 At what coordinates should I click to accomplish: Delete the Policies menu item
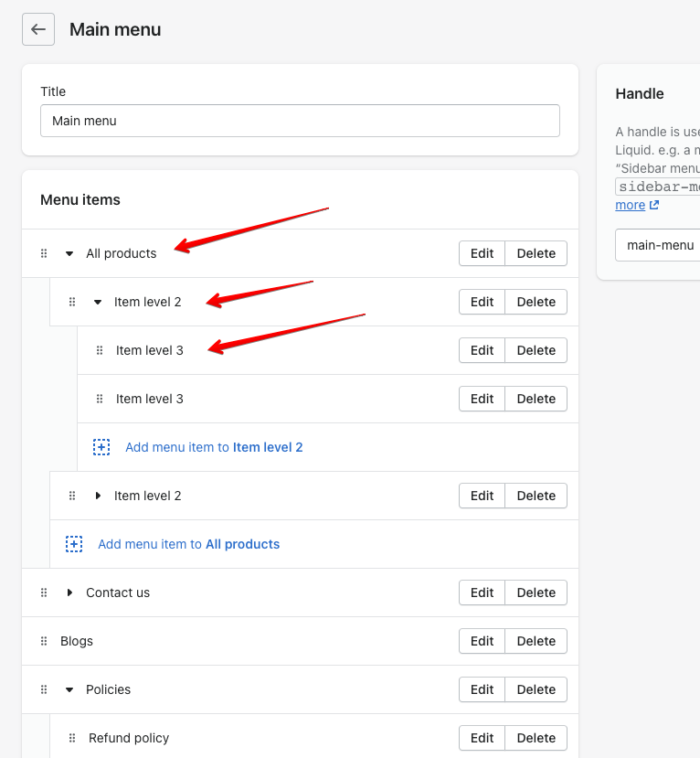click(536, 689)
